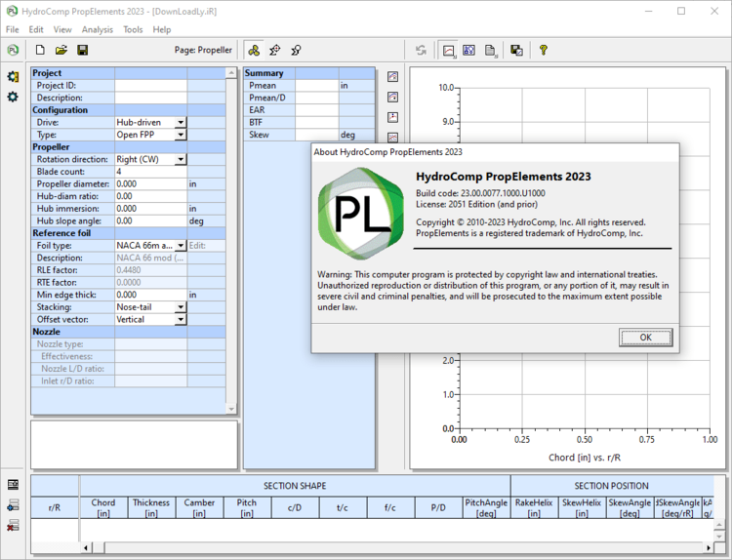Click the lower gear icon in left sidebar
This screenshot has width=732, height=560.
pos(13,97)
